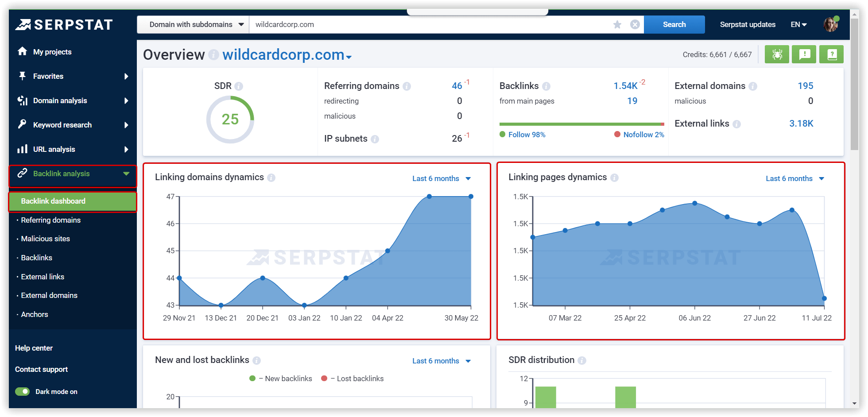Open Backlink dashboard menu item
The height and width of the screenshot is (417, 868).
point(73,201)
